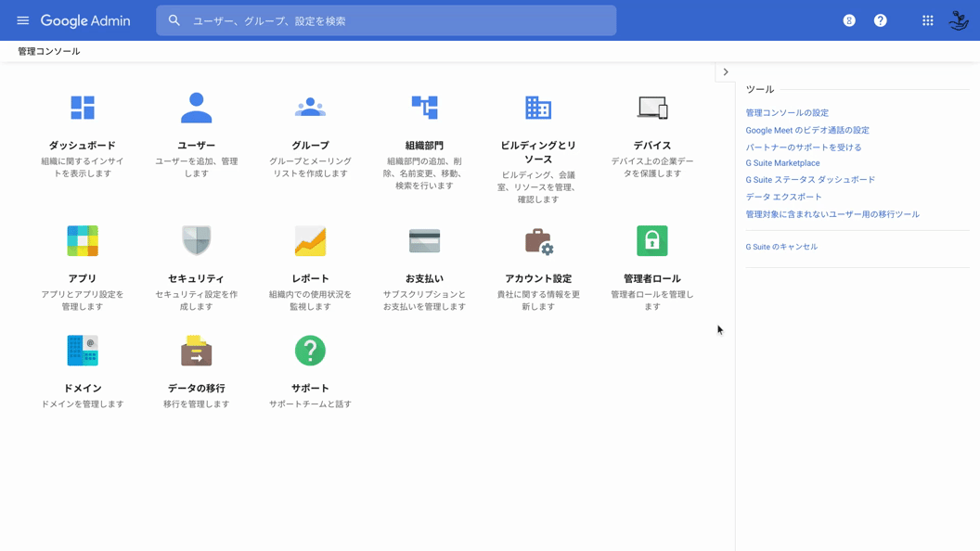The image size is (980, 551).
Task: Click the データの移行 title text
Action: pyautogui.click(x=196, y=389)
